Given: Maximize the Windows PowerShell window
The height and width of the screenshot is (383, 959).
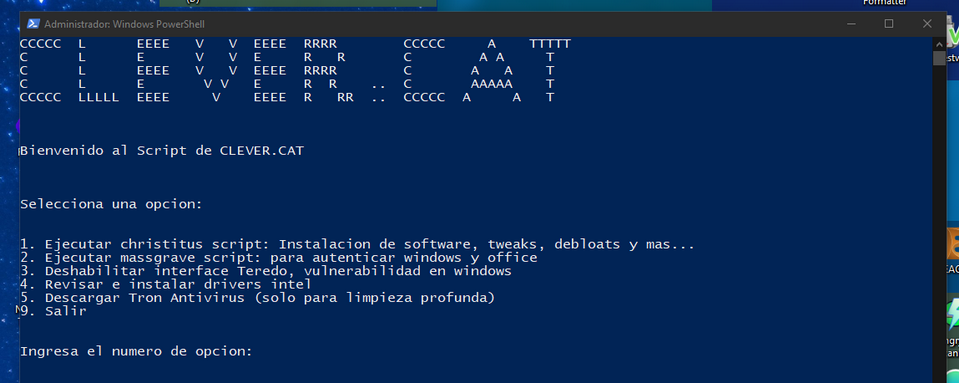Looking at the screenshot, I should click(x=889, y=24).
